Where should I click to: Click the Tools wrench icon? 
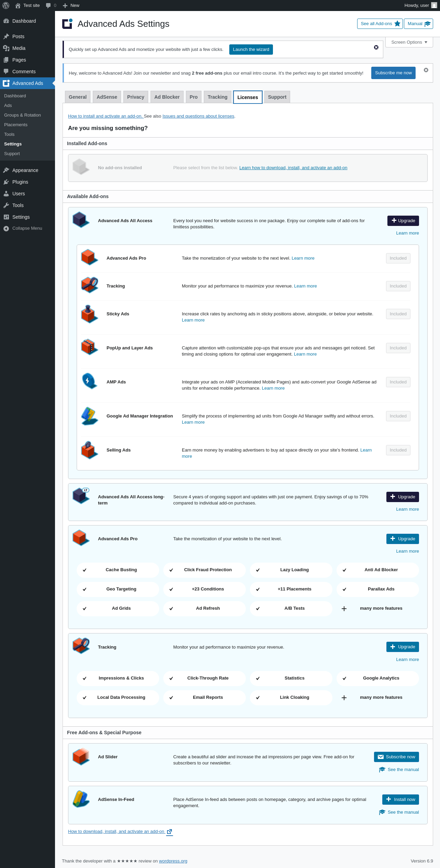6,205
